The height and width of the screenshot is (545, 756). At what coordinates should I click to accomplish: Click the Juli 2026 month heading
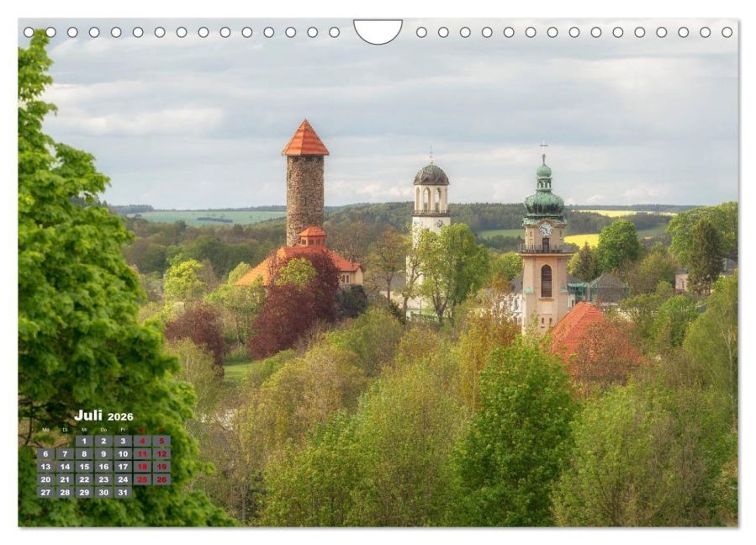pos(103,415)
